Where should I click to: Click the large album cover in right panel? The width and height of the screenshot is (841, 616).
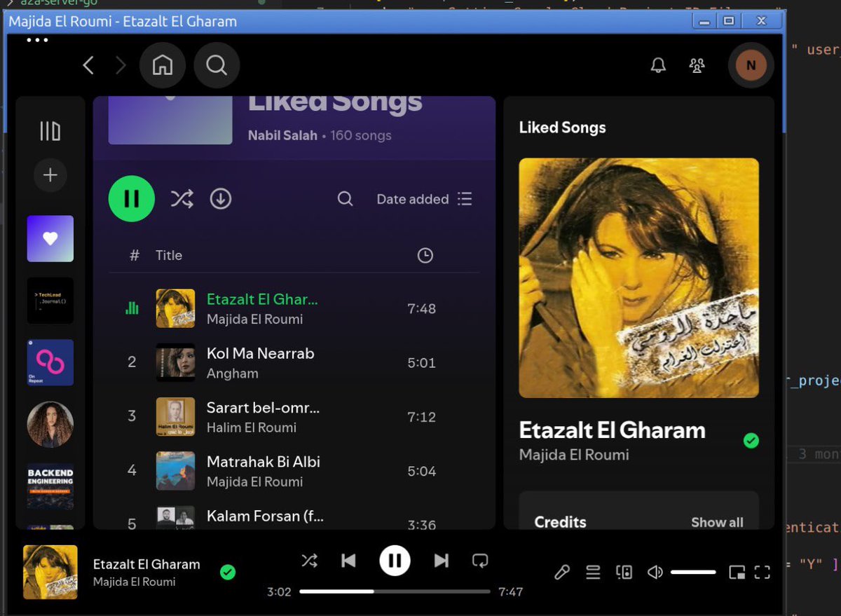[x=638, y=278]
